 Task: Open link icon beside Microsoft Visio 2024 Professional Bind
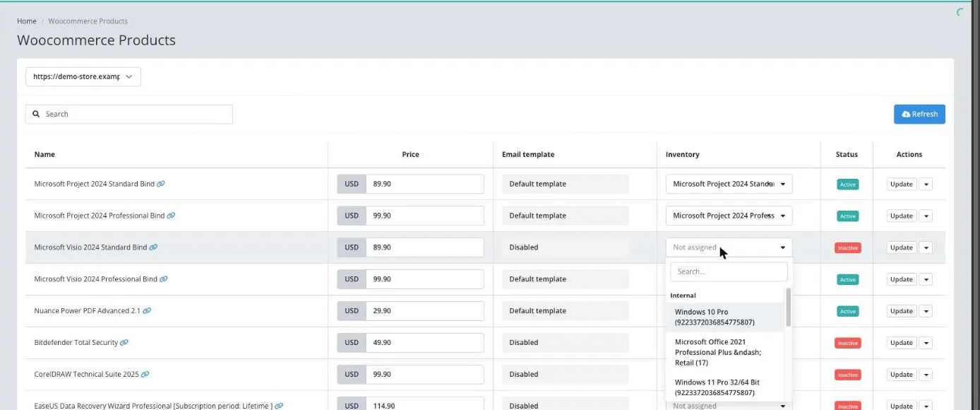164,279
